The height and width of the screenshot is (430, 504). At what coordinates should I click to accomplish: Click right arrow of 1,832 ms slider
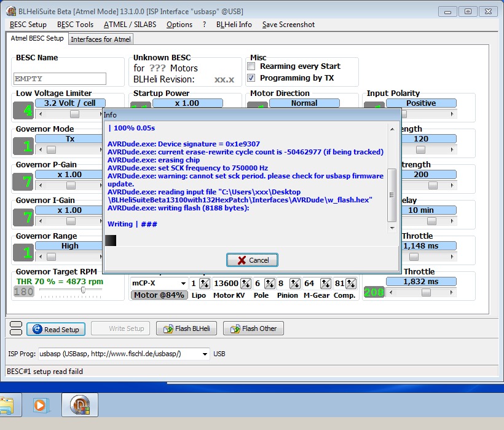click(x=452, y=292)
